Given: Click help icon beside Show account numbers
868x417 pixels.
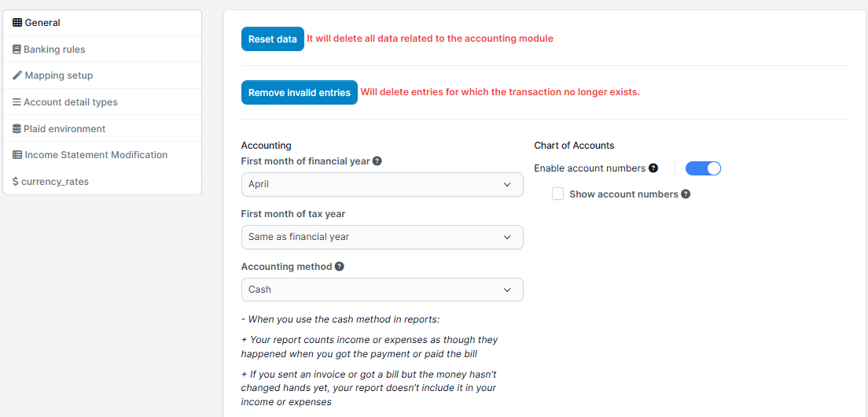Looking at the screenshot, I should pos(686,194).
